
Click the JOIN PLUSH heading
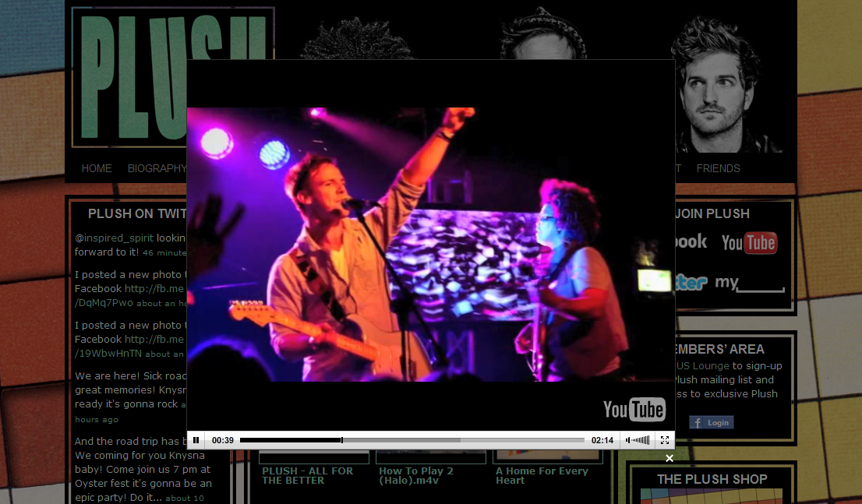coord(712,213)
